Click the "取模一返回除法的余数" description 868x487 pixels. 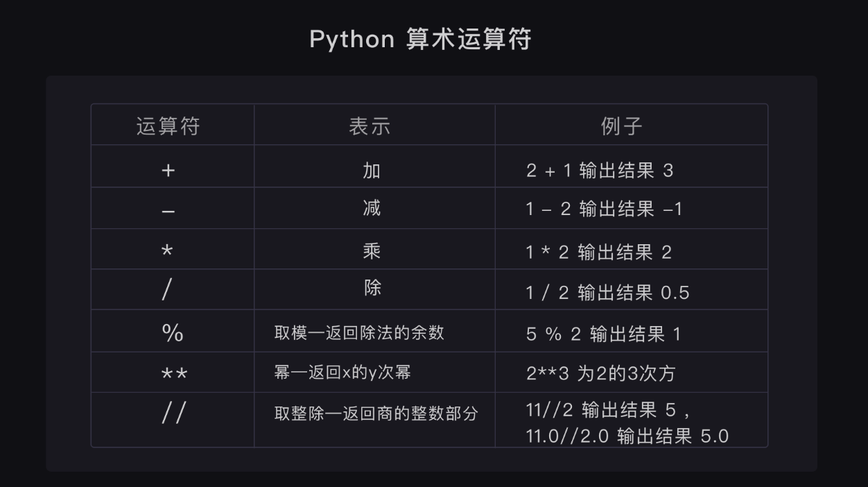[x=359, y=333]
